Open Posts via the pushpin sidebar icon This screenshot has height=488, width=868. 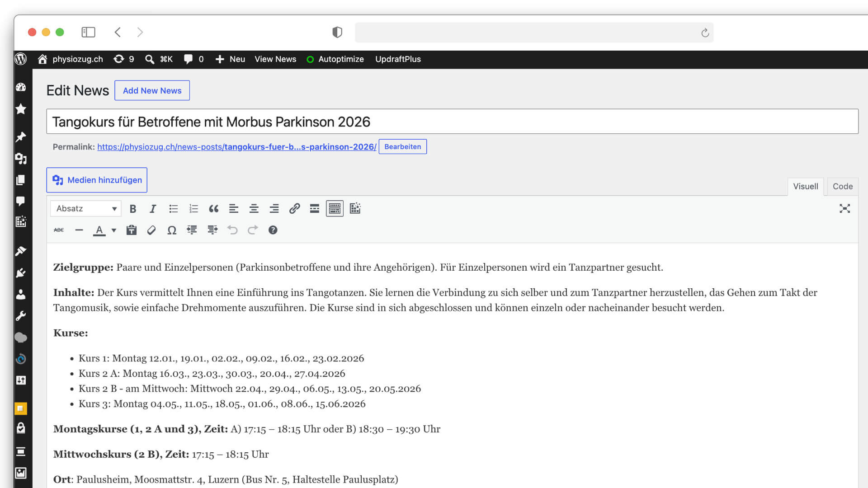21,137
